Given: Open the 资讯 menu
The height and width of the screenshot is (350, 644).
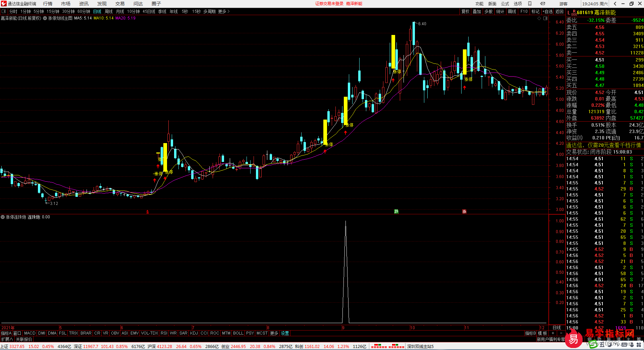Looking at the screenshot, I should [x=84, y=4].
